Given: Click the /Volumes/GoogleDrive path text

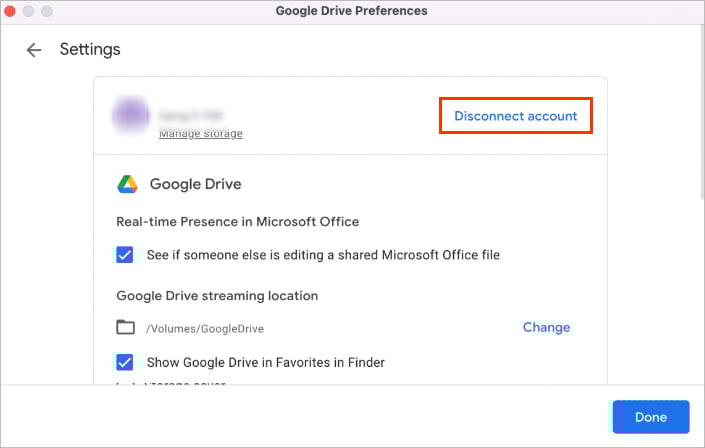Looking at the screenshot, I should 205,329.
